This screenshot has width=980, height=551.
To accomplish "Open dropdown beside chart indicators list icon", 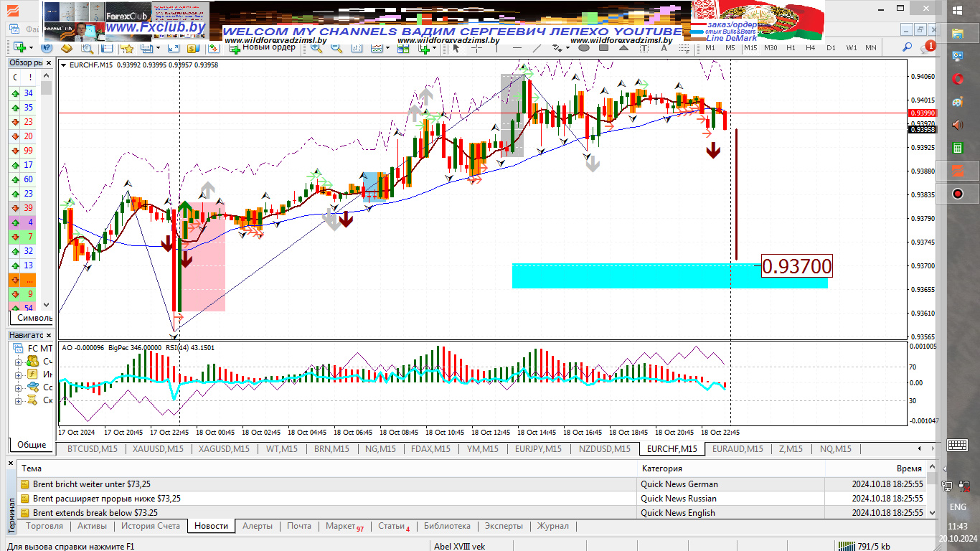I will click(x=387, y=48).
